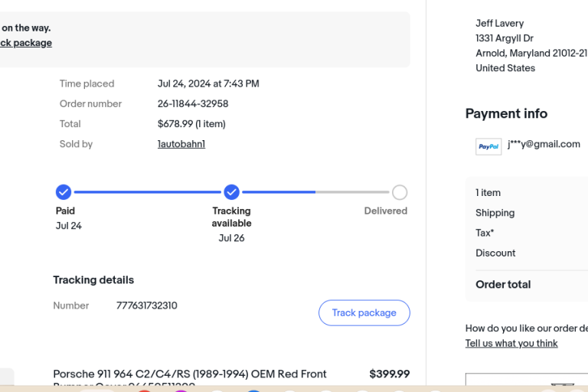Open the 1autobahn1 seller link
This screenshot has height=392, width=588.
(x=181, y=144)
